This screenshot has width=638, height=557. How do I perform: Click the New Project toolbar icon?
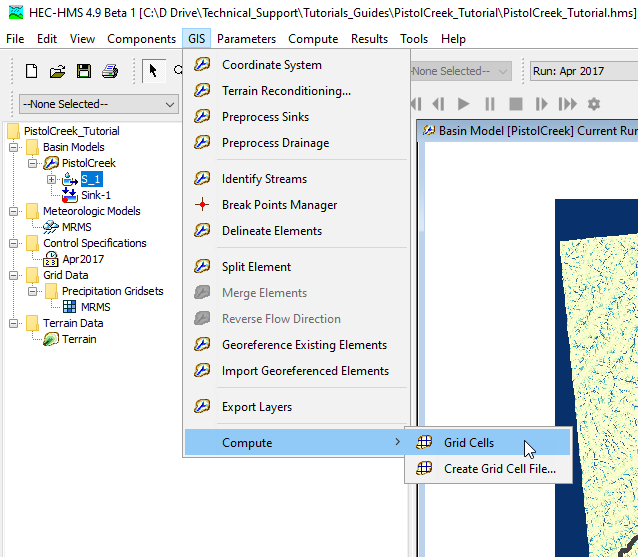(x=31, y=71)
